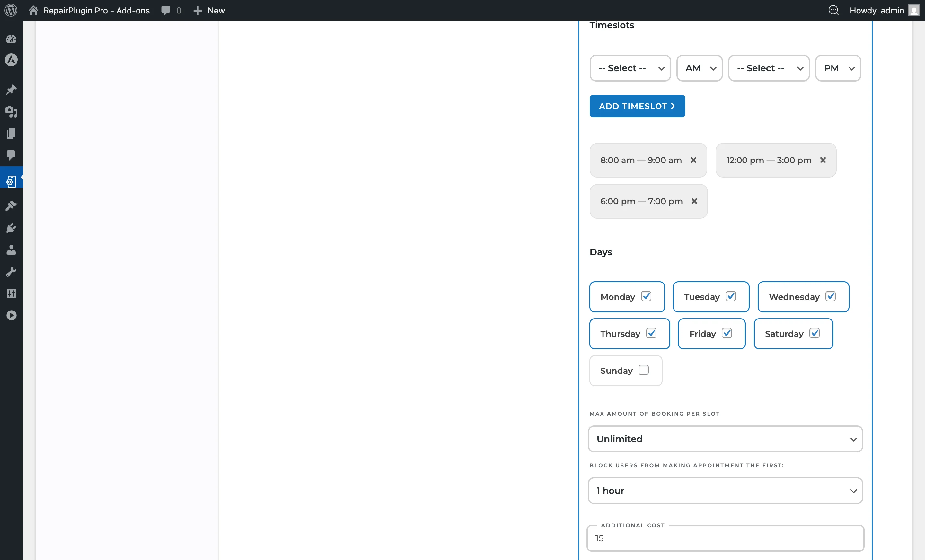This screenshot has width=925, height=560.
Task: Open the WordPress Dashboard icon
Action: click(11, 39)
